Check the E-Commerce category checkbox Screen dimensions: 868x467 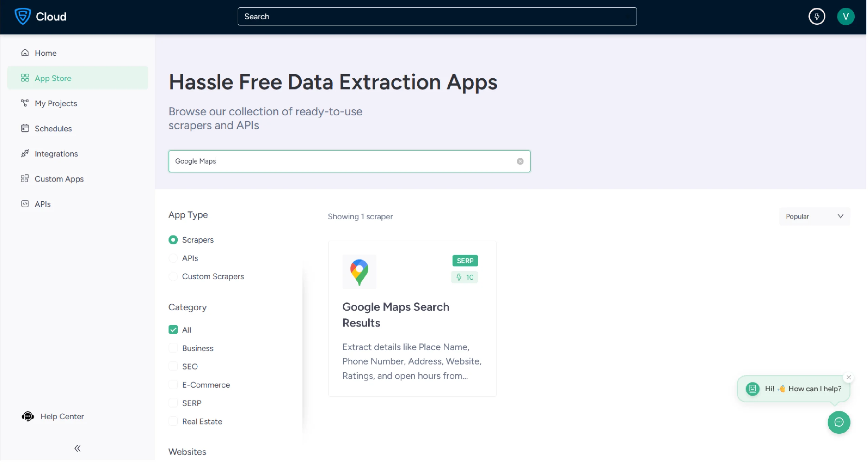[x=173, y=385]
